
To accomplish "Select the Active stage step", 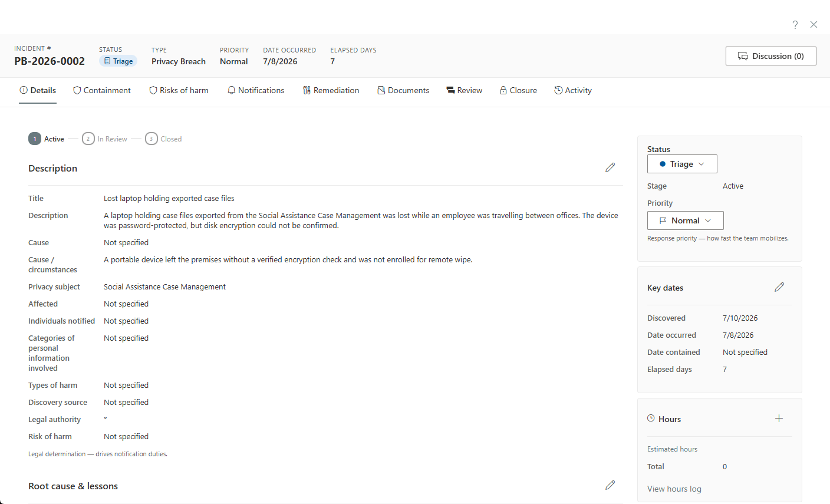I will click(47, 139).
